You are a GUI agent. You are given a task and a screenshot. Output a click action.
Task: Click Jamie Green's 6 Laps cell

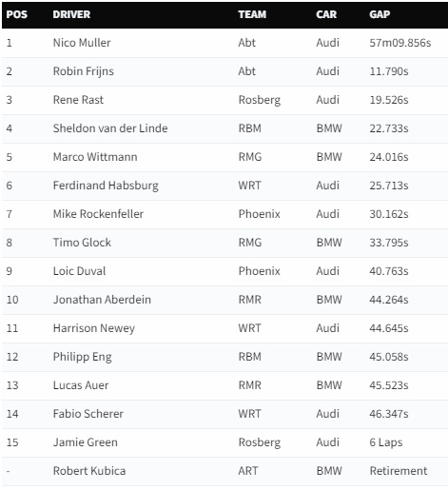coord(386,442)
